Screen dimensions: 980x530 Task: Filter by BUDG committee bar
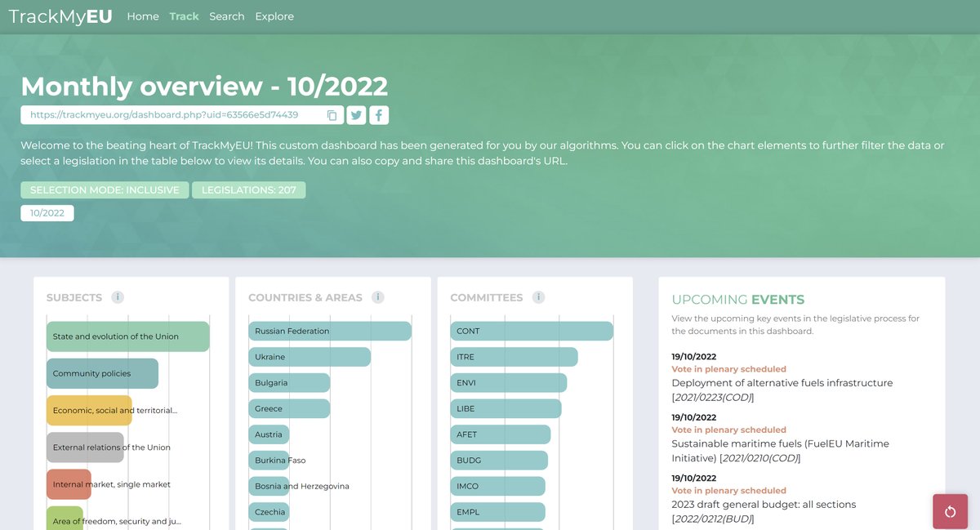pyautogui.click(x=499, y=461)
